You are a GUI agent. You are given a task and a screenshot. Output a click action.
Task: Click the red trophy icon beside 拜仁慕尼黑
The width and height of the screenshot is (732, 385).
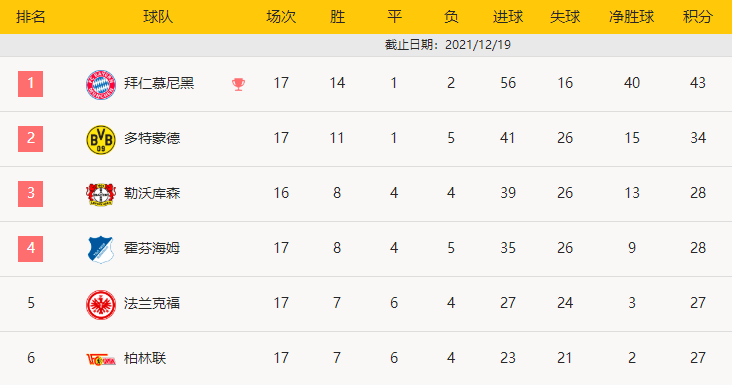[x=239, y=84]
